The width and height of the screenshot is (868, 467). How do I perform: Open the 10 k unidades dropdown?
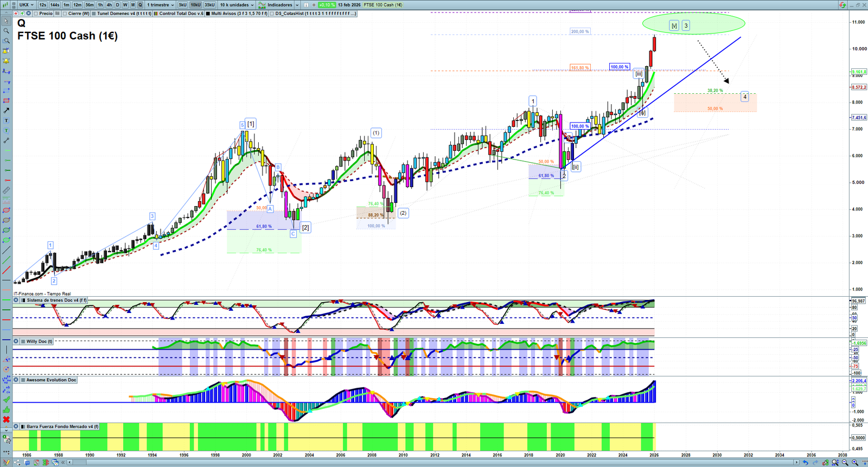pos(237,5)
